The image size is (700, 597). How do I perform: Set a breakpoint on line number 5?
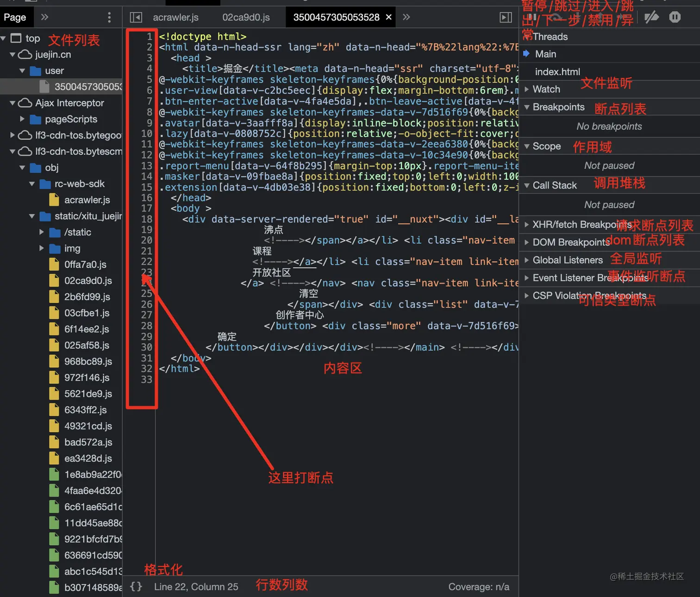[x=150, y=80]
